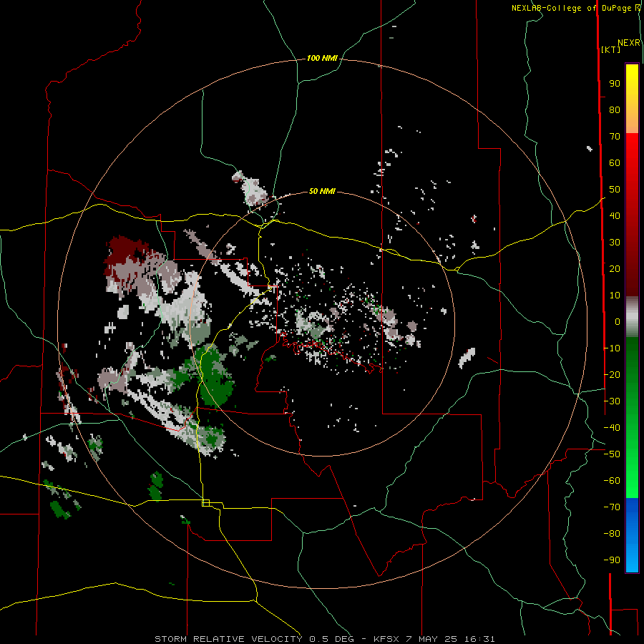Select the -60 value on velocity scale
The width and height of the screenshot is (644, 644).
[612, 481]
